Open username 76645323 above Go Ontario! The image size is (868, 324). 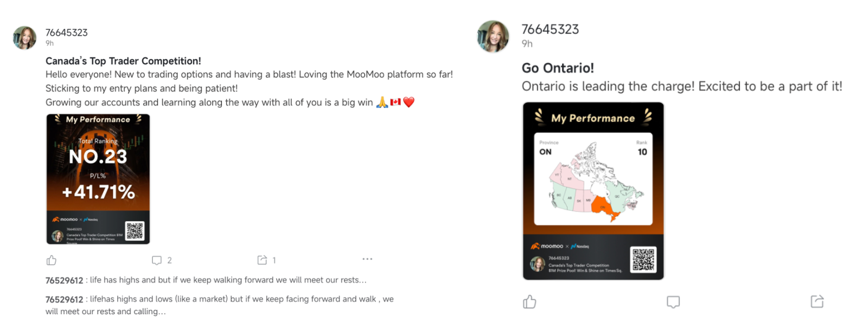point(550,29)
